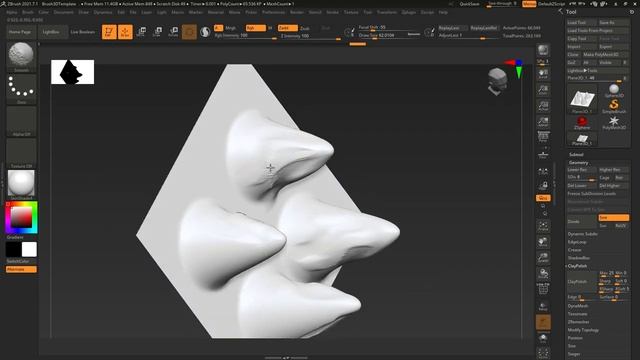Image resolution: width=640 pixels, height=360 pixels.
Task: Click the Load Tool button
Action: click(582, 22)
